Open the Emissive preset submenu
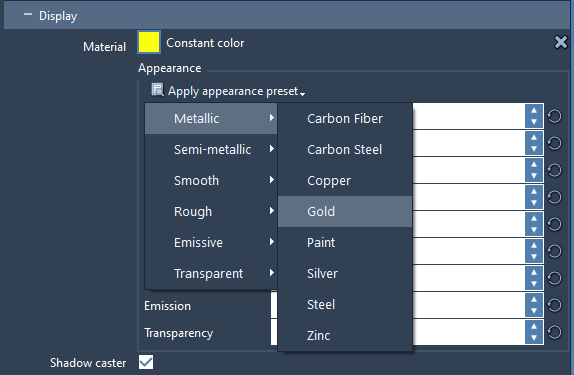Viewport: 574px width, 375px height. (x=211, y=242)
